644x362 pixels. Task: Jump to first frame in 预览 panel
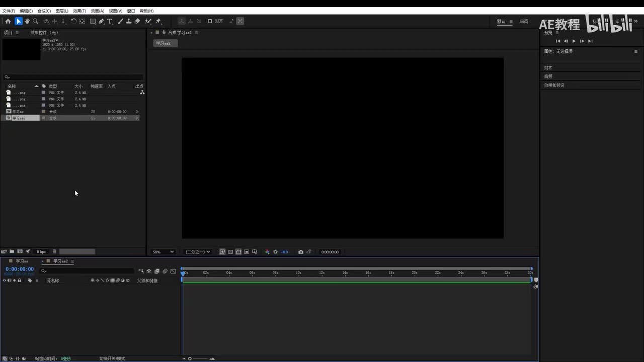(558, 41)
